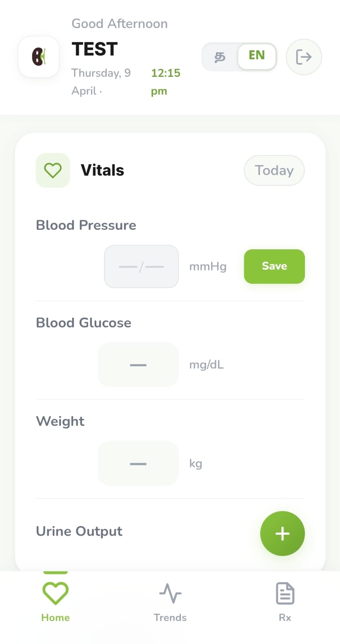Open the Trends tab label

(170, 617)
